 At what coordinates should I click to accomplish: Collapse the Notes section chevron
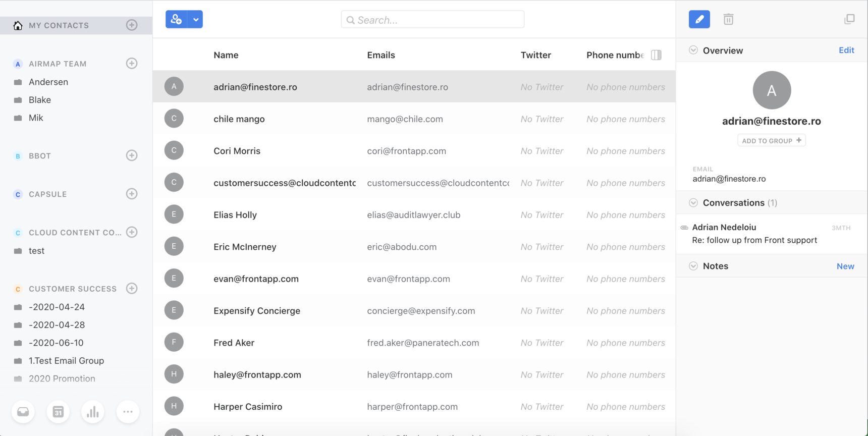tap(693, 266)
